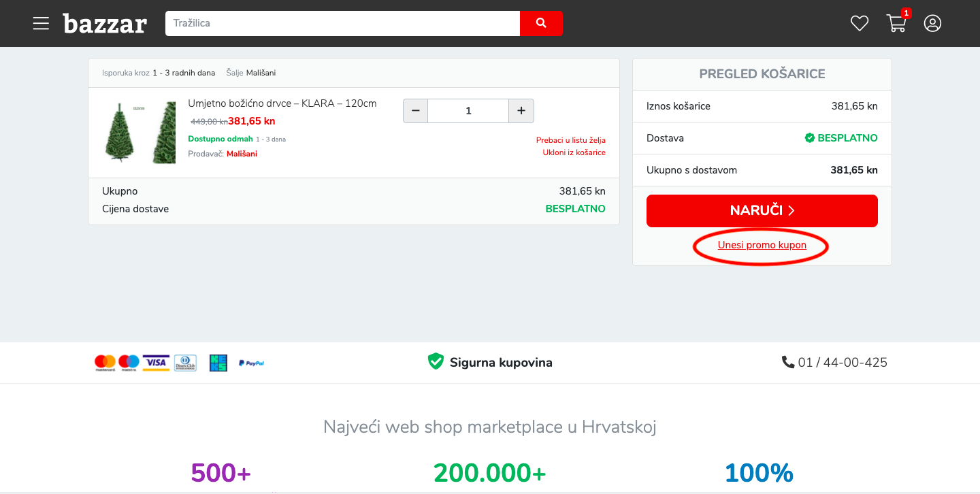The width and height of the screenshot is (980, 494).
Task: Go to bazzar homepage via logo
Action: pos(105,23)
